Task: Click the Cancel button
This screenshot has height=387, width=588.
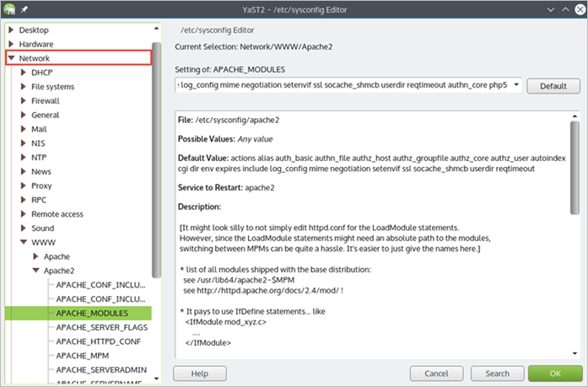Action: 436,373
